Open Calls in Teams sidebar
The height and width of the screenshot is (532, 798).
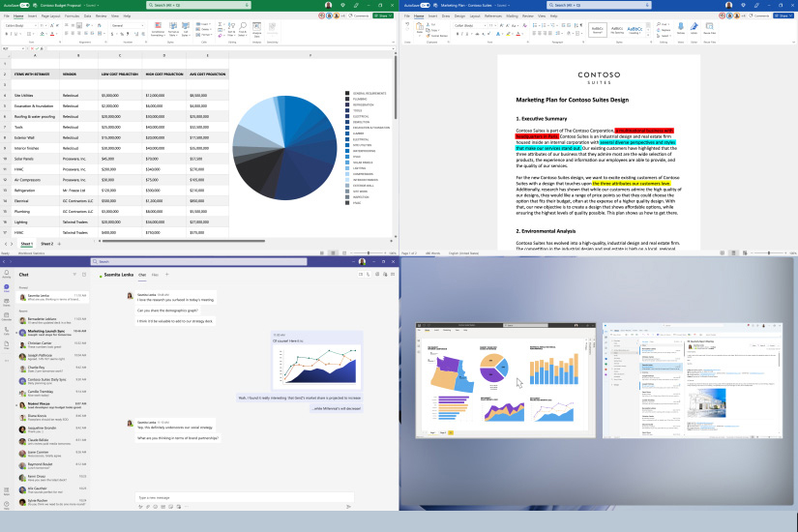(x=6, y=331)
